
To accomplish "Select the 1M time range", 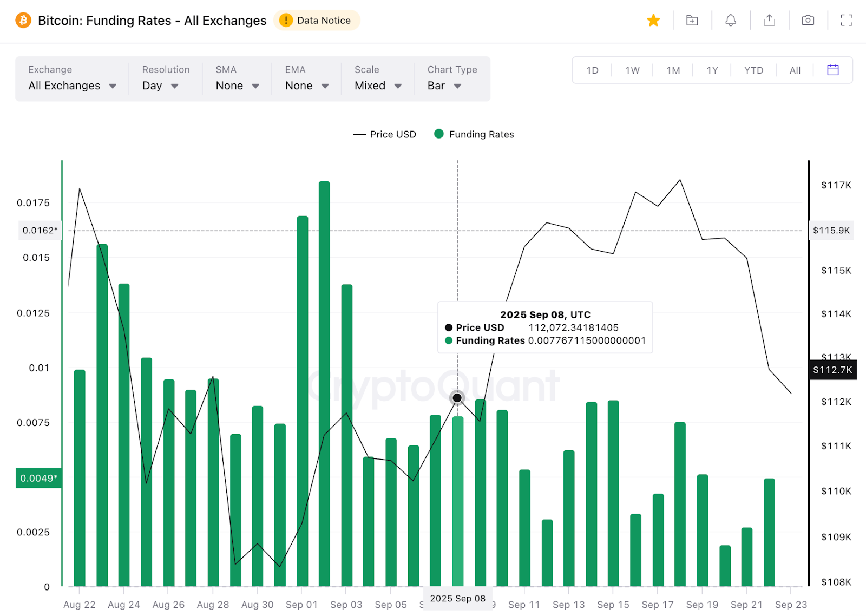I will (x=673, y=70).
